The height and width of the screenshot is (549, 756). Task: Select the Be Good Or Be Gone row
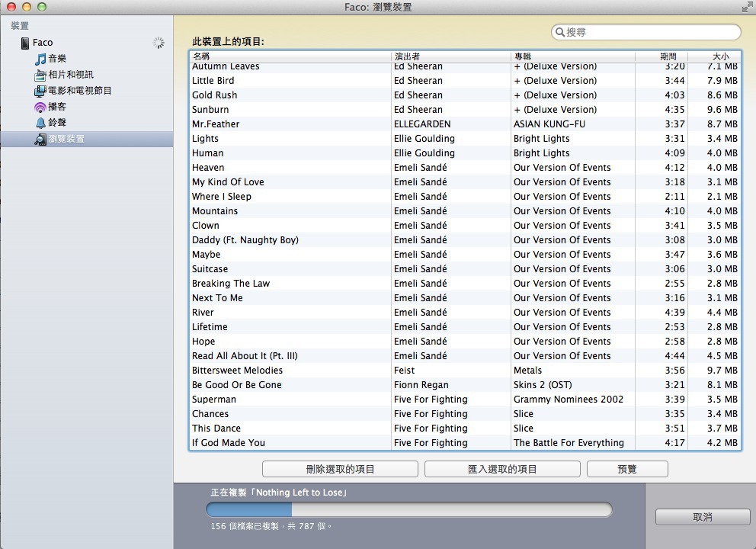[466, 384]
